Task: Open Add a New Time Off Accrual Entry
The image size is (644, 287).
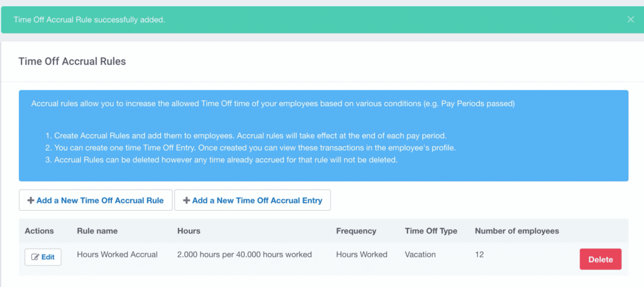Action: [252, 200]
